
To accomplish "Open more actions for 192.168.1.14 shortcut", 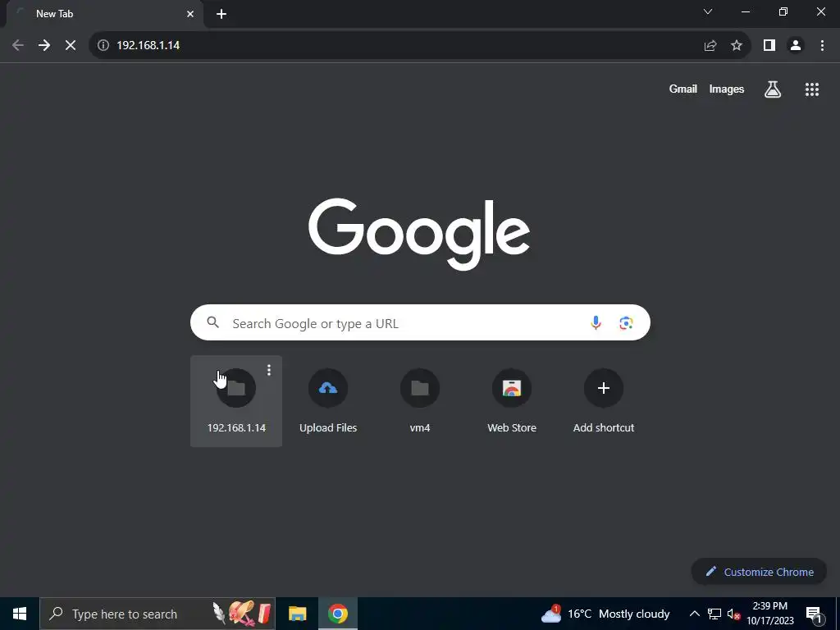I will point(269,370).
